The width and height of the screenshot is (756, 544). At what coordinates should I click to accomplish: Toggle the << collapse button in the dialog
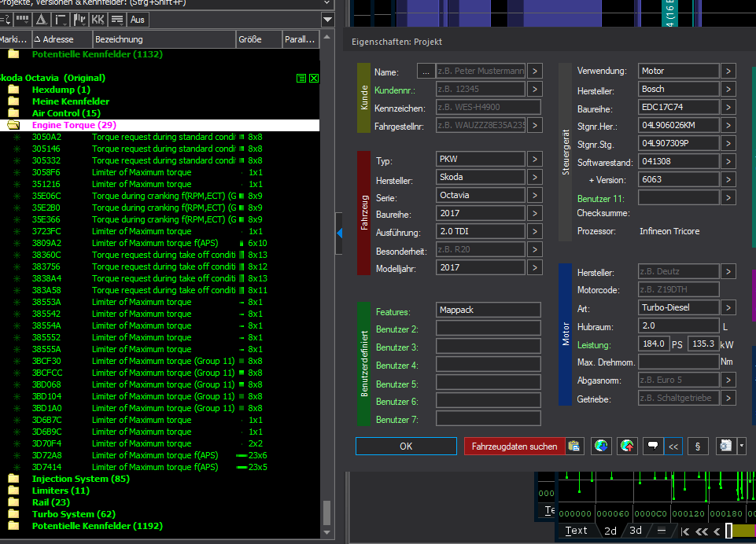coord(673,447)
